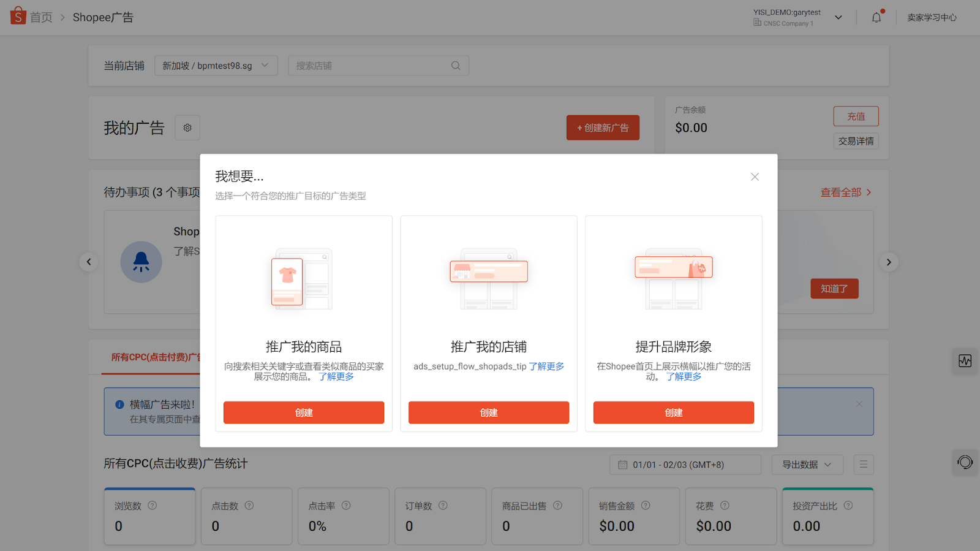Select the 点击数 metric card

(x=246, y=516)
